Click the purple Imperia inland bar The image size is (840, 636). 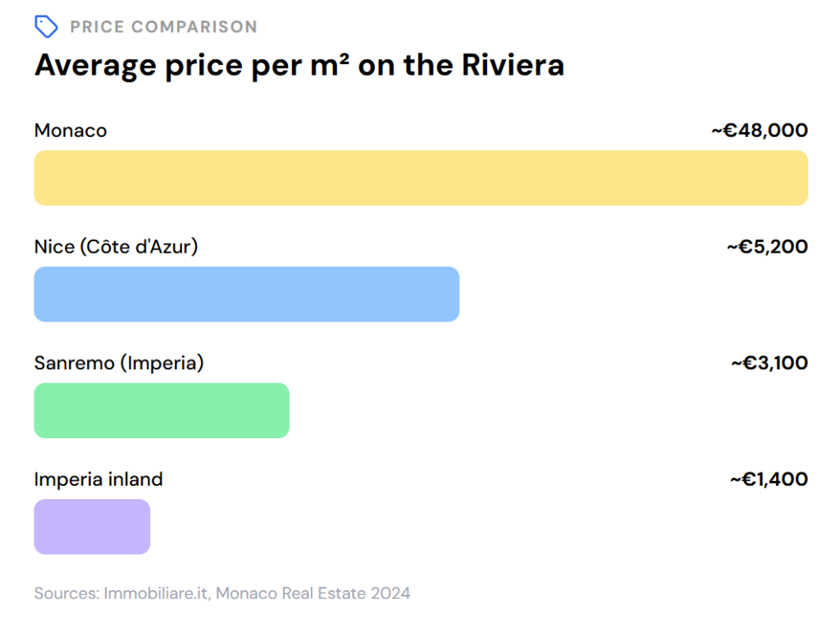pos(92,527)
